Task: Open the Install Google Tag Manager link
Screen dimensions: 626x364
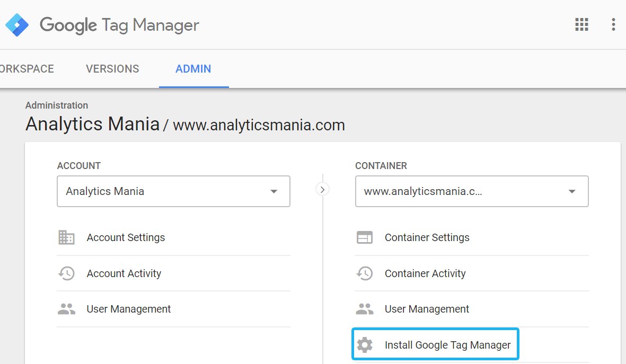Action: (x=447, y=345)
